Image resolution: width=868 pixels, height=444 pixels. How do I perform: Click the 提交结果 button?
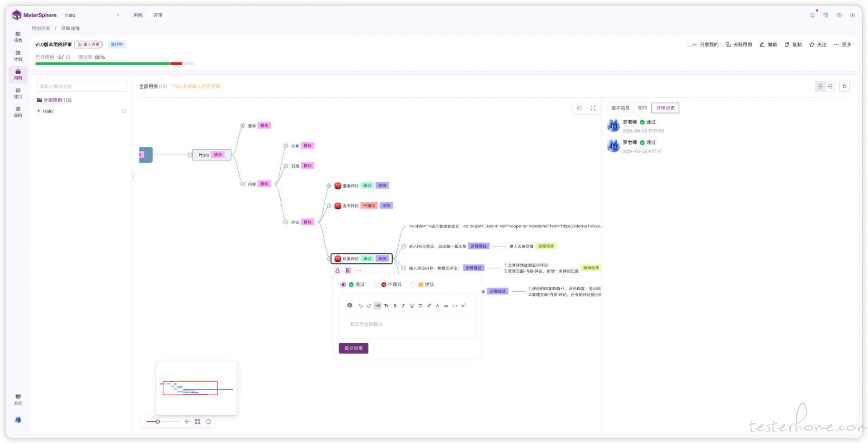click(x=354, y=348)
